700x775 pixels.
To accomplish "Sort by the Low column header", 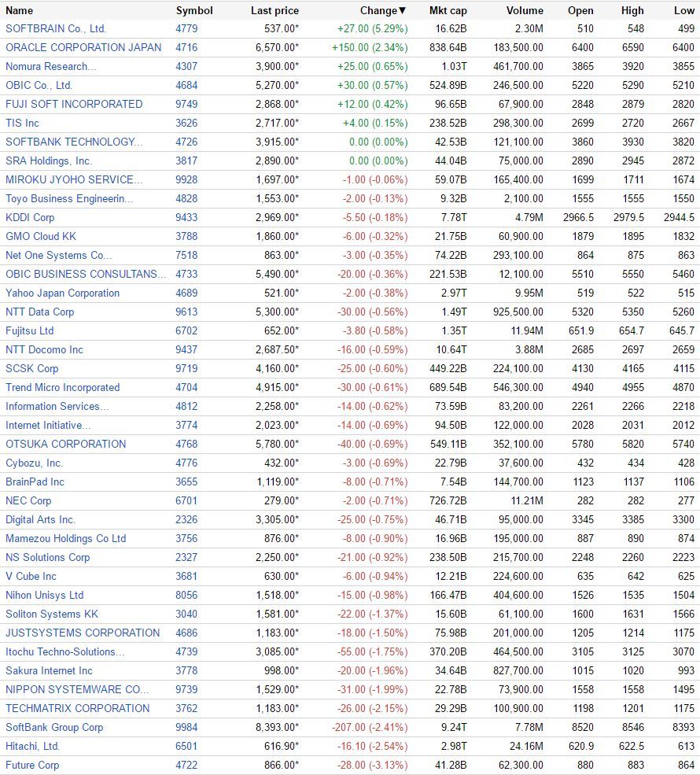I will (684, 10).
